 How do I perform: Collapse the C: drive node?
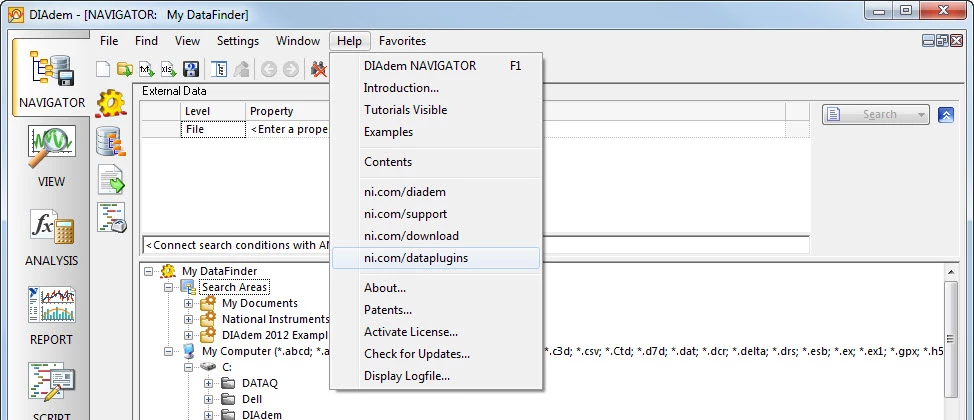click(x=188, y=367)
